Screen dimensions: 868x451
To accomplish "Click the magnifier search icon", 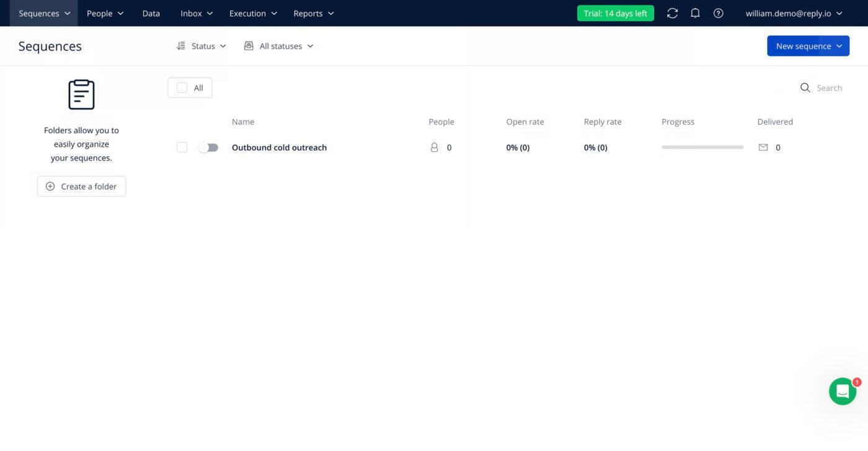I will pos(805,88).
